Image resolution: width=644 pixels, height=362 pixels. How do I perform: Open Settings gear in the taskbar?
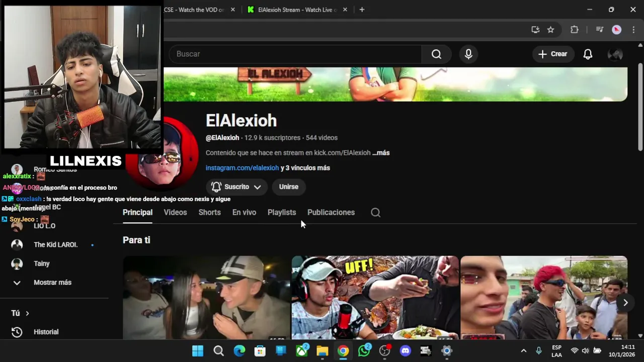(446, 351)
